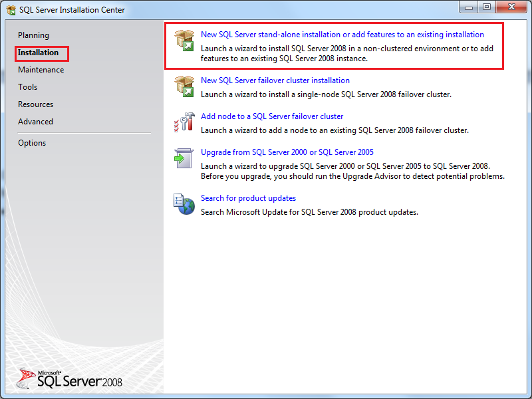Open the Tools section
The image size is (532, 399).
coord(27,87)
